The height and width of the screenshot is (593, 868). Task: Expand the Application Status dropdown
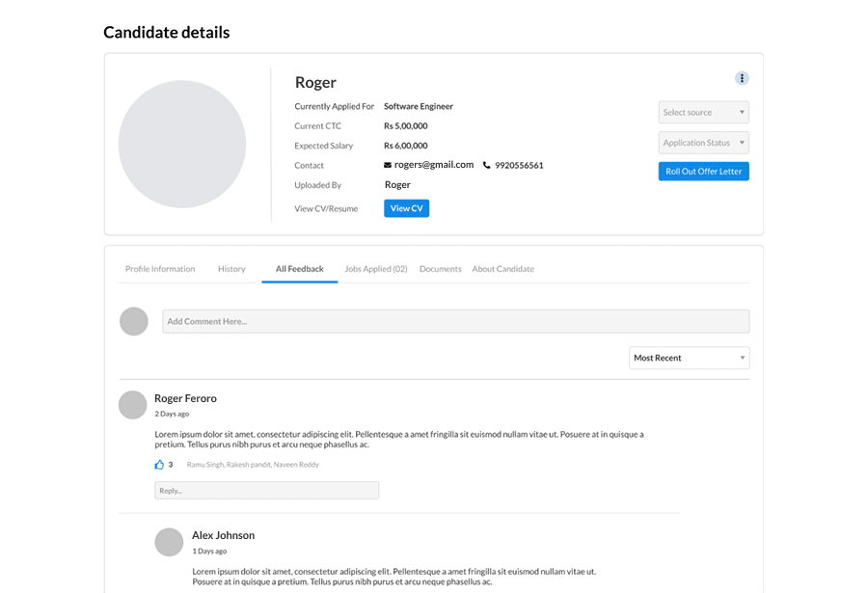[704, 143]
